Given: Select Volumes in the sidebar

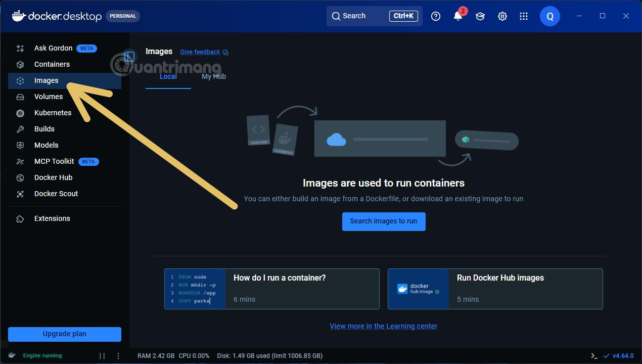Looking at the screenshot, I should click(65, 97).
